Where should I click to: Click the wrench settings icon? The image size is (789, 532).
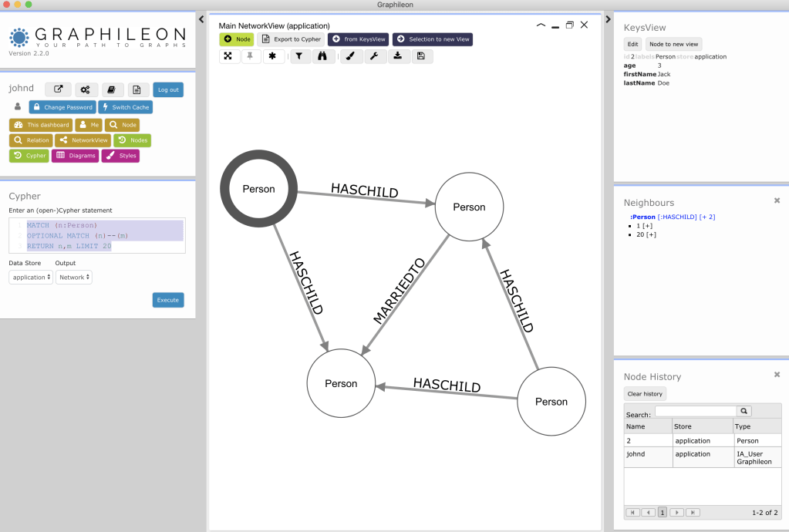click(x=374, y=56)
